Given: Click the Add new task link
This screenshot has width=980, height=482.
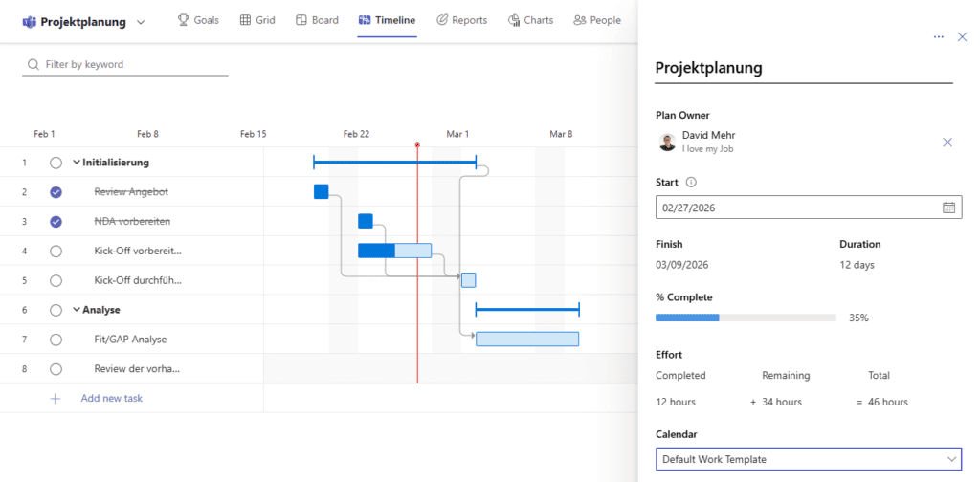Looking at the screenshot, I should (111, 398).
